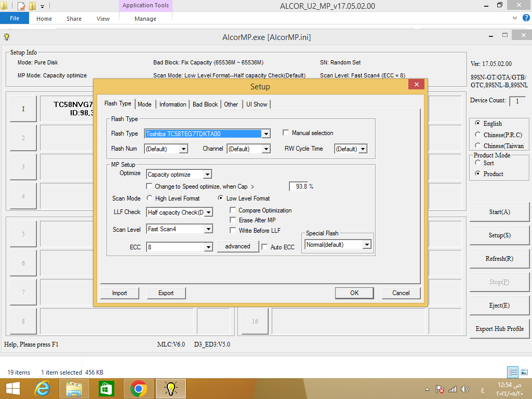Switch to details view layout icon
The image size is (532, 399).
tap(513, 372)
